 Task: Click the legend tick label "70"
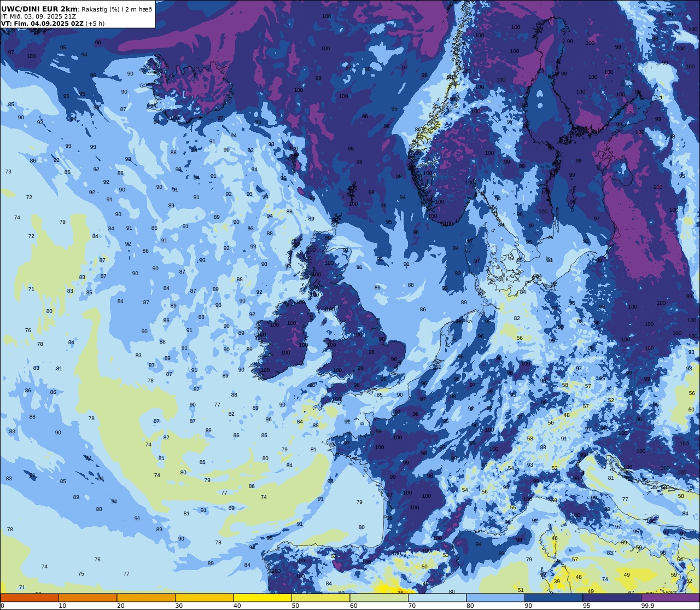coord(412,606)
